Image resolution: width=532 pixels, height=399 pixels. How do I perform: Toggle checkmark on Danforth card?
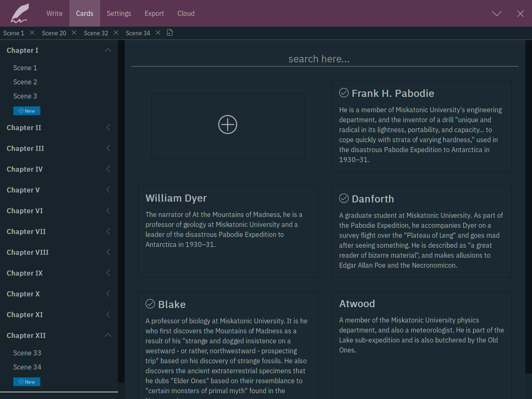pos(344,198)
